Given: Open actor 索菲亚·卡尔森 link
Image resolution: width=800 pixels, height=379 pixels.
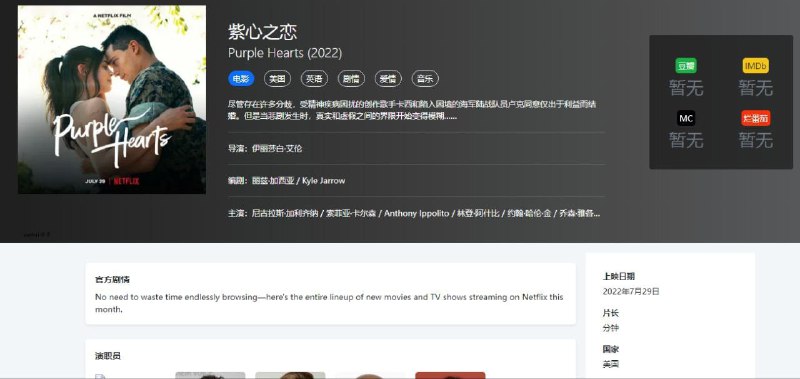Looking at the screenshot, I should [352, 213].
